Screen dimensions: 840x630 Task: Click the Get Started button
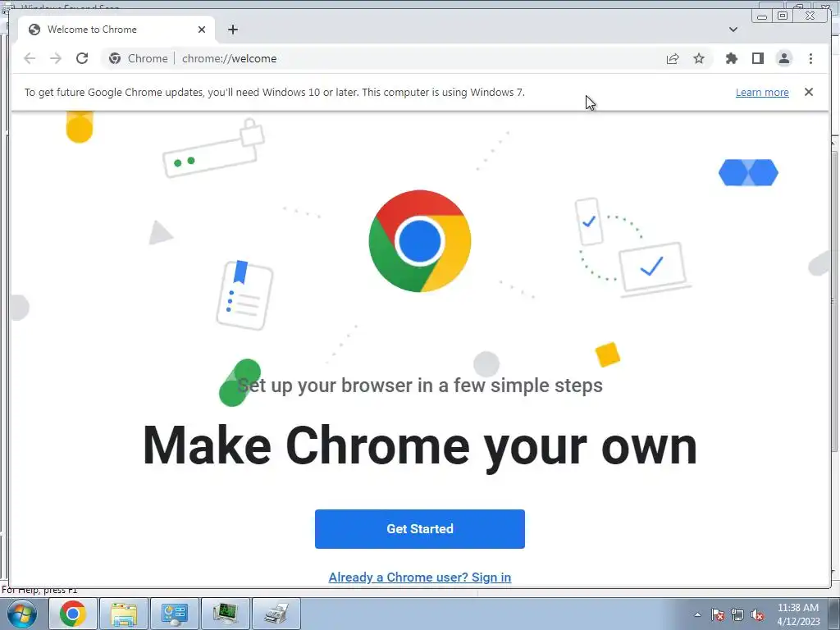tap(419, 529)
